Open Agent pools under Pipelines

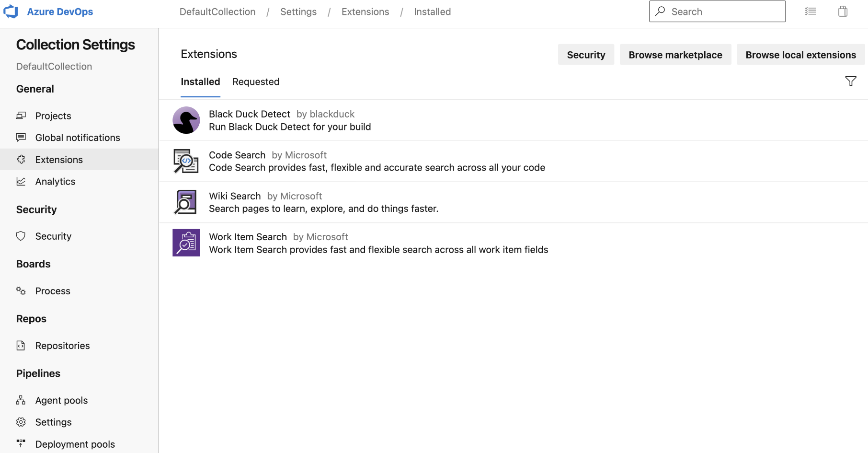pos(61,401)
